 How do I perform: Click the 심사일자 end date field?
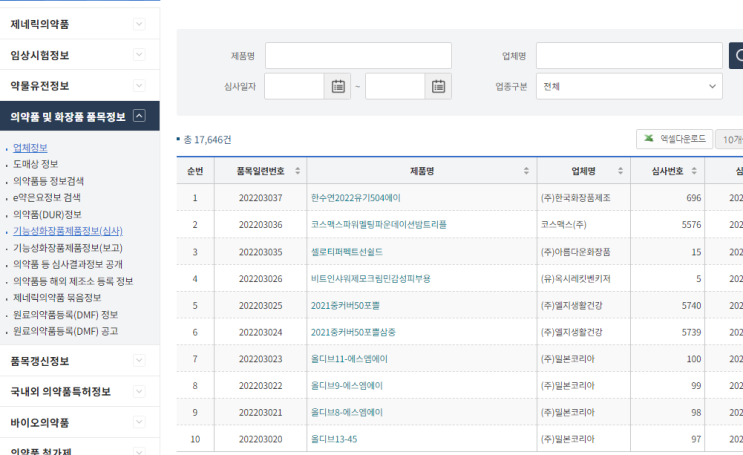click(395, 86)
